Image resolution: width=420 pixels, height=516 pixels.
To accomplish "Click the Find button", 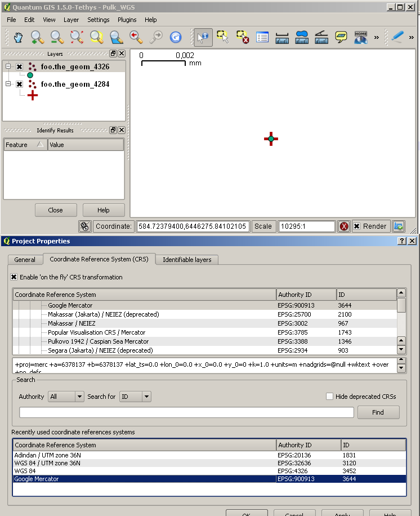I will [378, 412].
